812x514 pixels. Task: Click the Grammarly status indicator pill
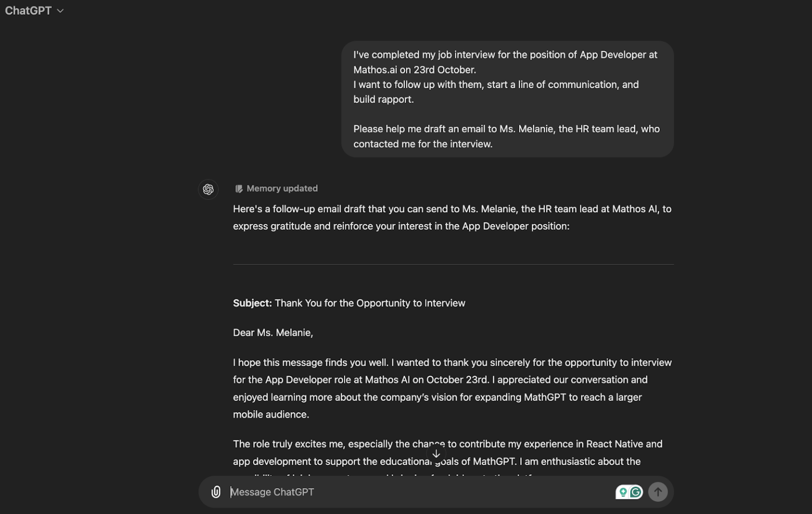coord(629,492)
